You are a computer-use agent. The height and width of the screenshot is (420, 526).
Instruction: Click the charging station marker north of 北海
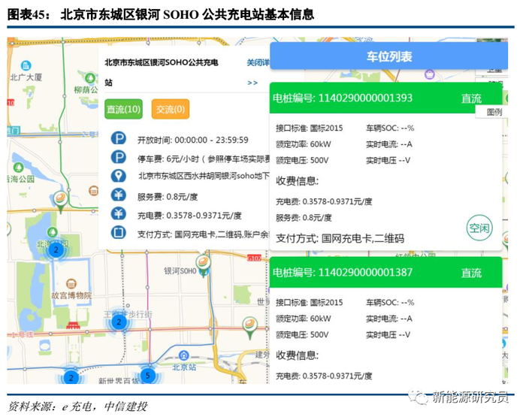61,201
